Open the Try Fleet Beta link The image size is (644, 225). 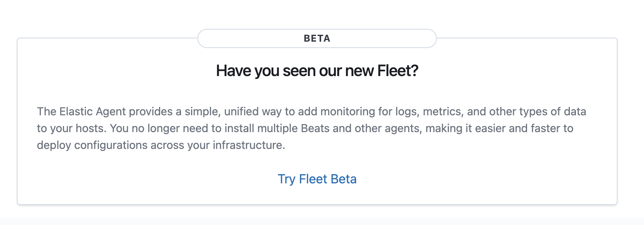[x=317, y=179]
